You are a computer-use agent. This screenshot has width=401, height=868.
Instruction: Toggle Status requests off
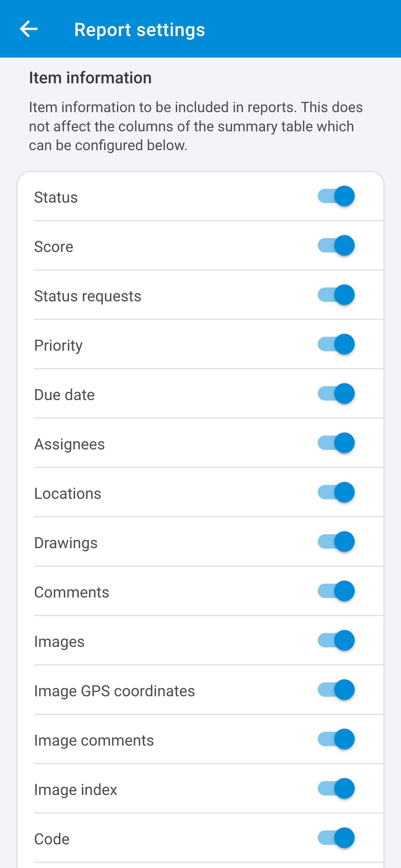click(x=336, y=295)
